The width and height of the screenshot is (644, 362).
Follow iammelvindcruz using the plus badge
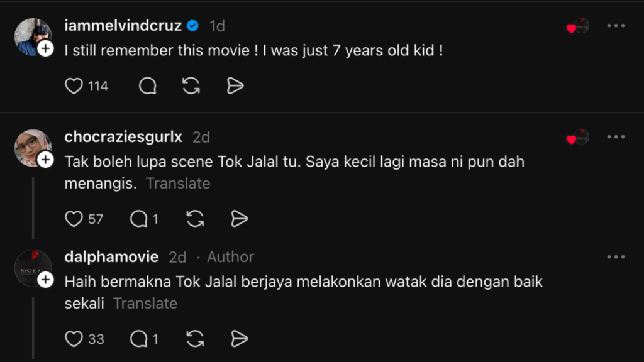45,48
